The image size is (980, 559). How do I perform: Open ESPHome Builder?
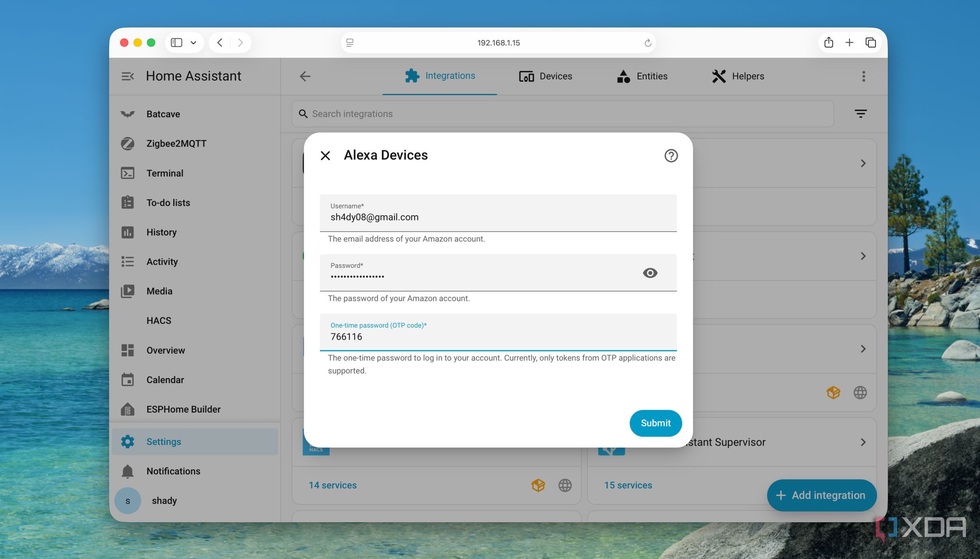195,409
